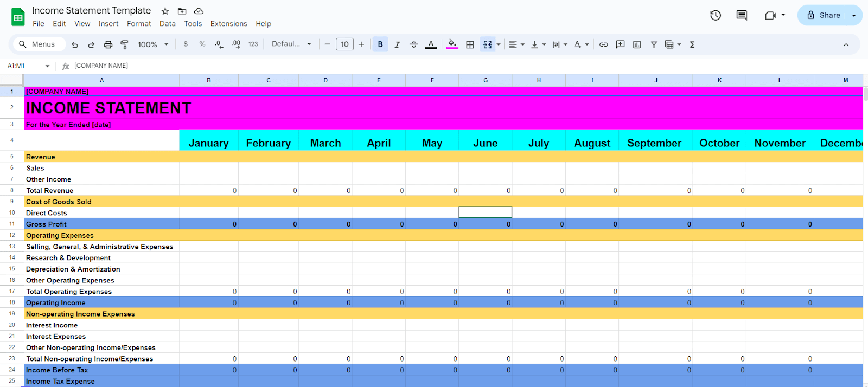
Task: Open the 100% zoom dropdown
Action: [153, 44]
